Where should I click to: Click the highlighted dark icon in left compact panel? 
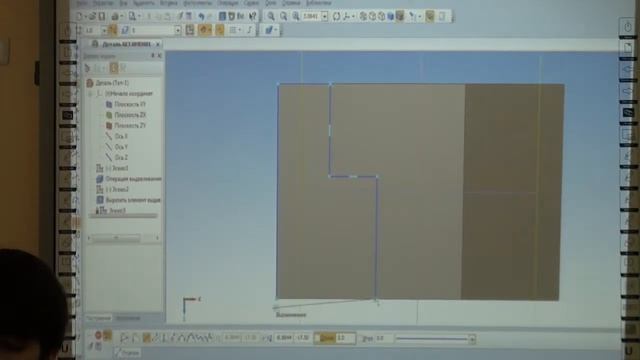tap(67, 115)
